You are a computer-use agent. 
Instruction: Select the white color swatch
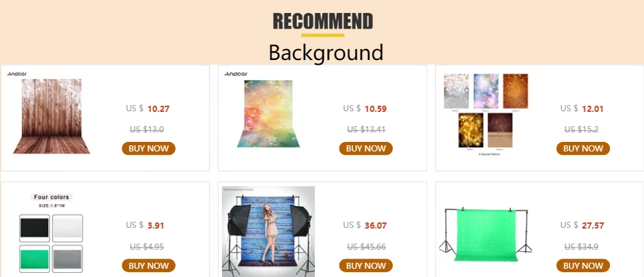pos(68,228)
